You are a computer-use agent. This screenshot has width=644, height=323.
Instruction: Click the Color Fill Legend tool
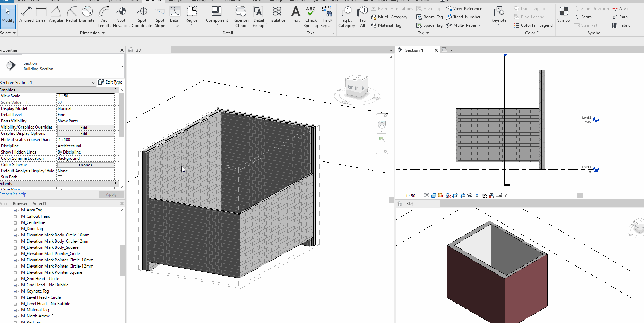coord(533,25)
